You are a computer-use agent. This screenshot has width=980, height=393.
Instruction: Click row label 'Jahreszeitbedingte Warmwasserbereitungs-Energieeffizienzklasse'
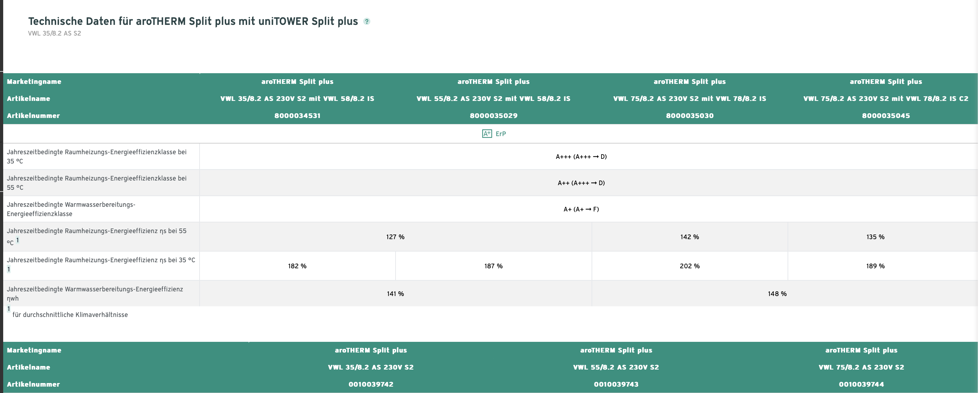[71, 209]
